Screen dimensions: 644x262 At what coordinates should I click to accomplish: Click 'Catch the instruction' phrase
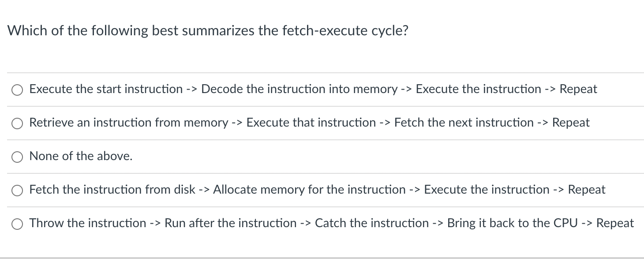point(371,223)
